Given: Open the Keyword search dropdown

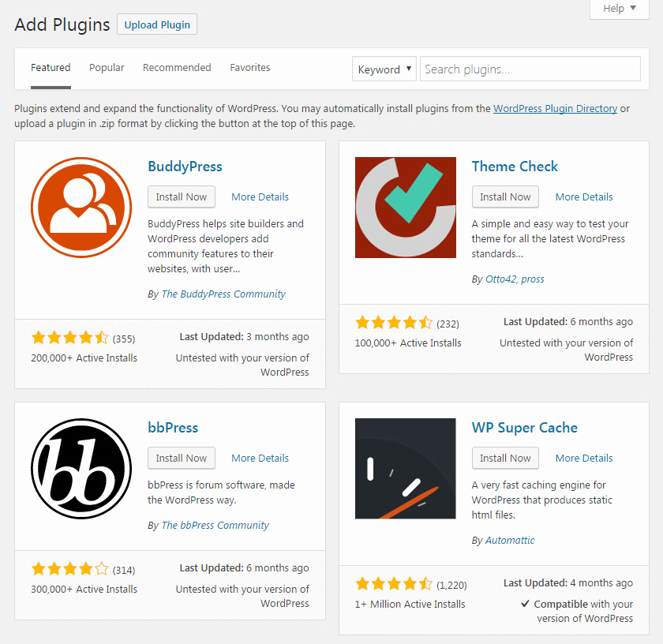Looking at the screenshot, I should click(x=384, y=69).
